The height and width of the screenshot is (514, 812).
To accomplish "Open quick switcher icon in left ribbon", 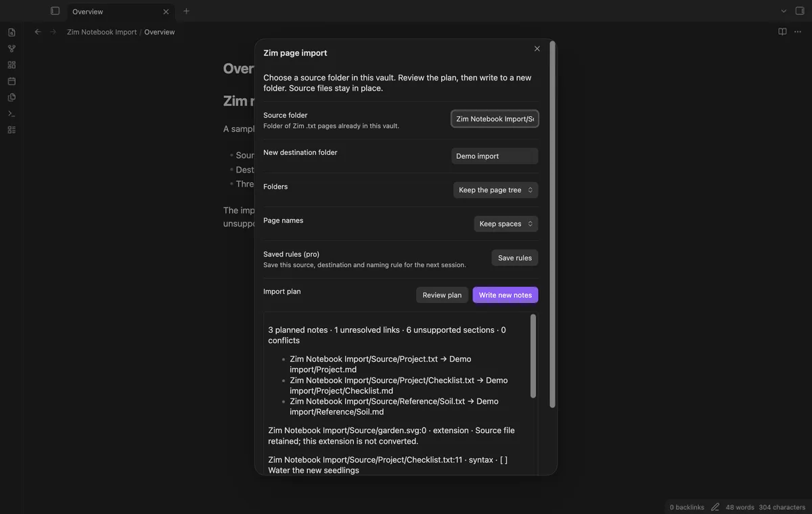I will click(12, 32).
